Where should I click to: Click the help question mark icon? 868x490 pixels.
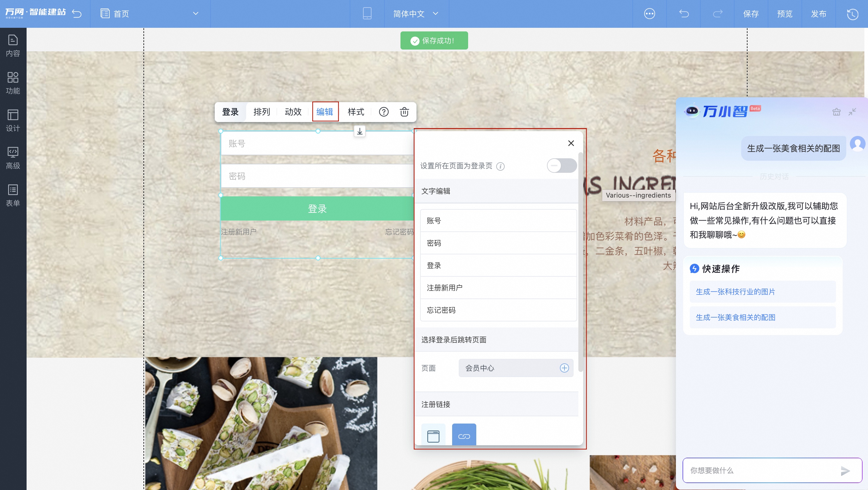pyautogui.click(x=384, y=112)
